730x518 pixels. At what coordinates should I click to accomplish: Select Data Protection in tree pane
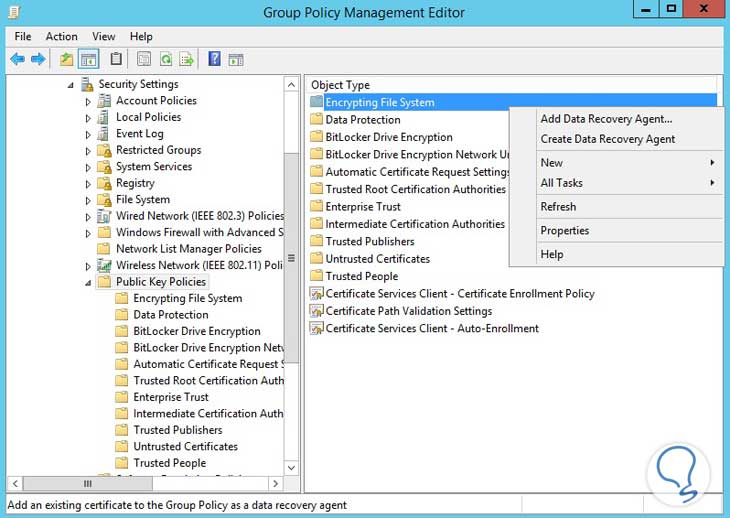(x=171, y=315)
